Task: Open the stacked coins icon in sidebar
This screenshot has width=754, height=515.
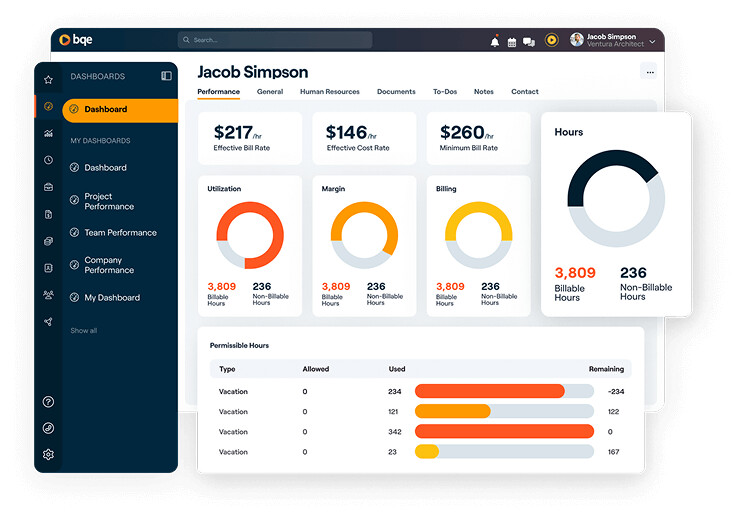Action: click(x=48, y=241)
